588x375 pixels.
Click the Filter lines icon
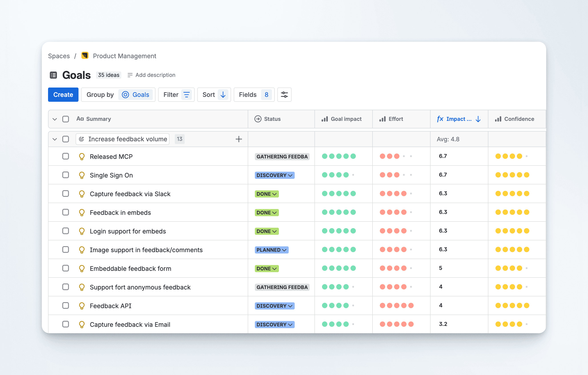tap(187, 95)
